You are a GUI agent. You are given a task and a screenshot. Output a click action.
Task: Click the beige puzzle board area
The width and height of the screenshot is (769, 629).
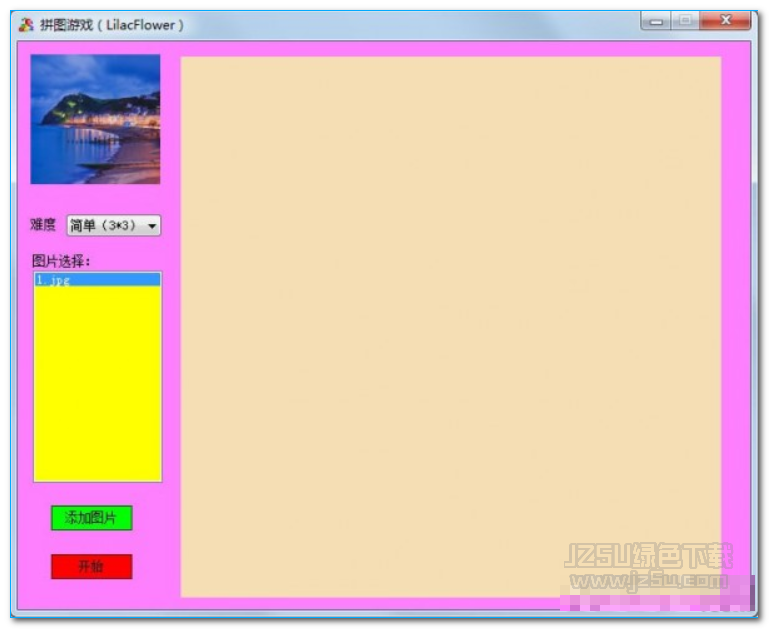point(451,327)
